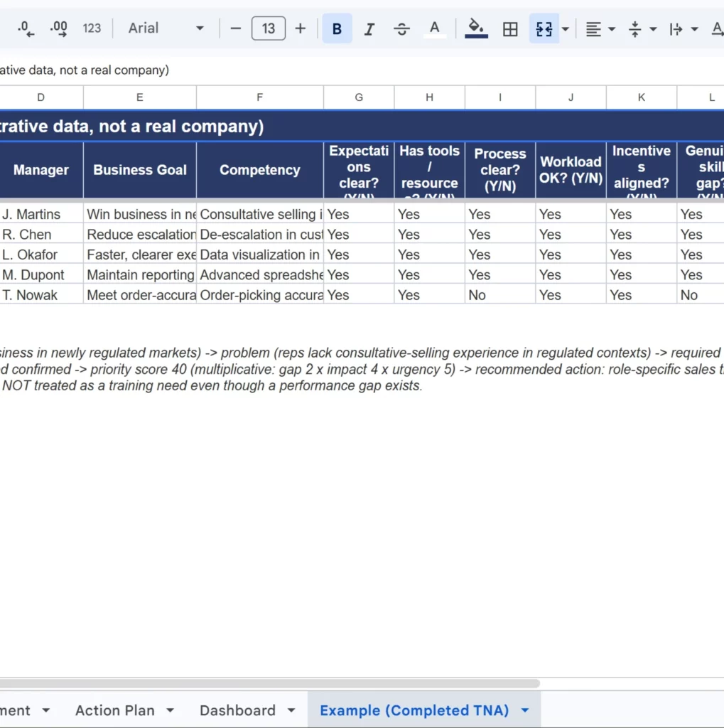This screenshot has width=724, height=728.
Task: Select the Process clear? (Y/N) header cell
Action: (x=500, y=170)
